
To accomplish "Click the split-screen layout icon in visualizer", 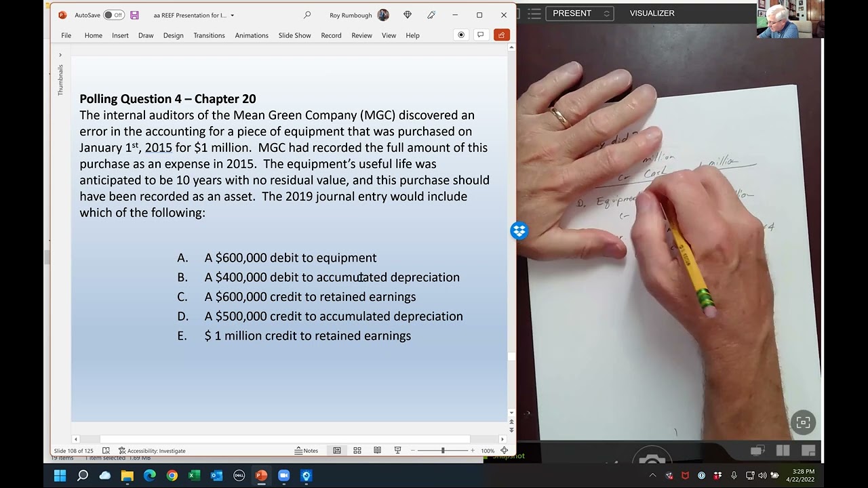I will tap(783, 451).
